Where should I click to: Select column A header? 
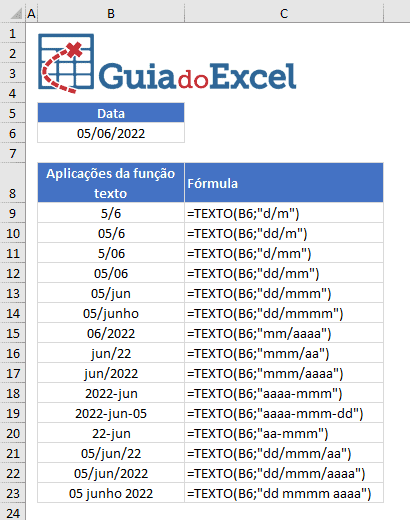(x=31, y=14)
